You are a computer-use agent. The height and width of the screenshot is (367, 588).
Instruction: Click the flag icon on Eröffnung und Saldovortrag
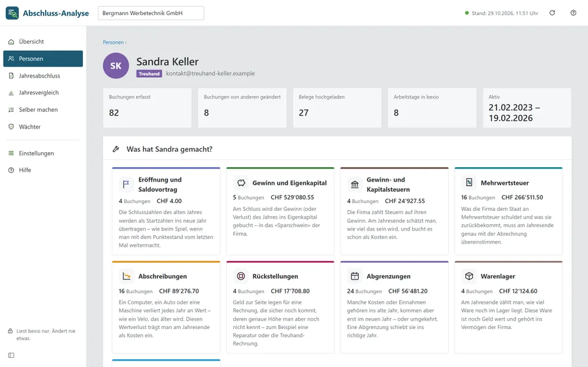tap(126, 184)
